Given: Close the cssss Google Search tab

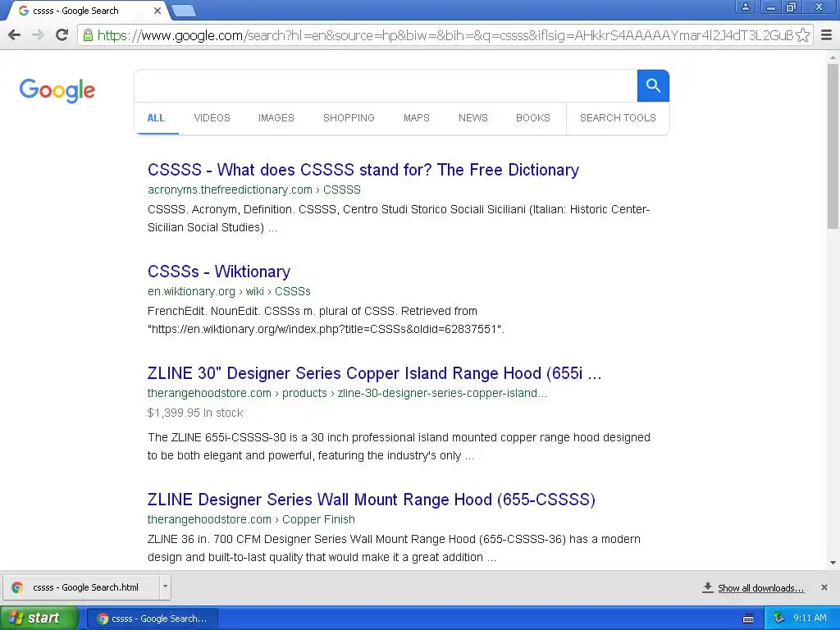Looking at the screenshot, I should click(157, 11).
